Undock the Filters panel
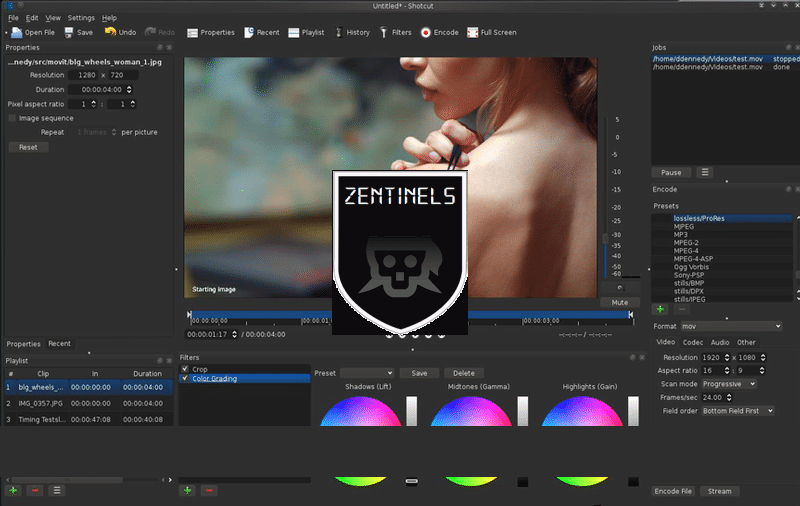Viewport: 800px width, 506px height. (x=633, y=358)
